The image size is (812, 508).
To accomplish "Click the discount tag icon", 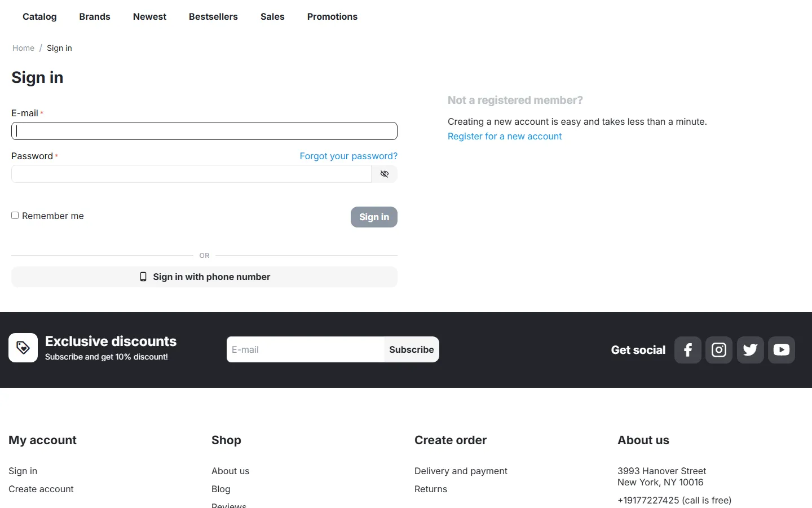I will click(x=23, y=348).
